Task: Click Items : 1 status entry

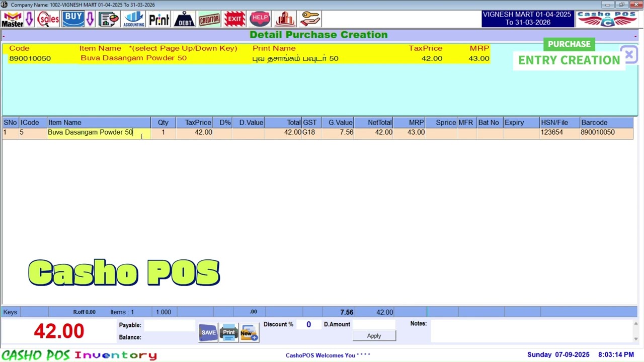Action: pyautogui.click(x=122, y=312)
